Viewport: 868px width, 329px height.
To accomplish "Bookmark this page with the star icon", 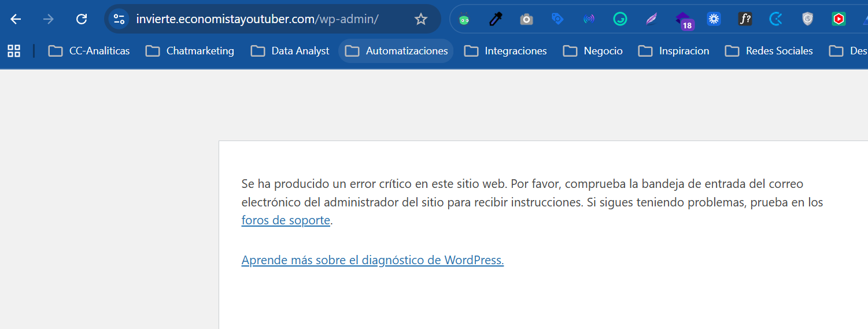I will [420, 19].
